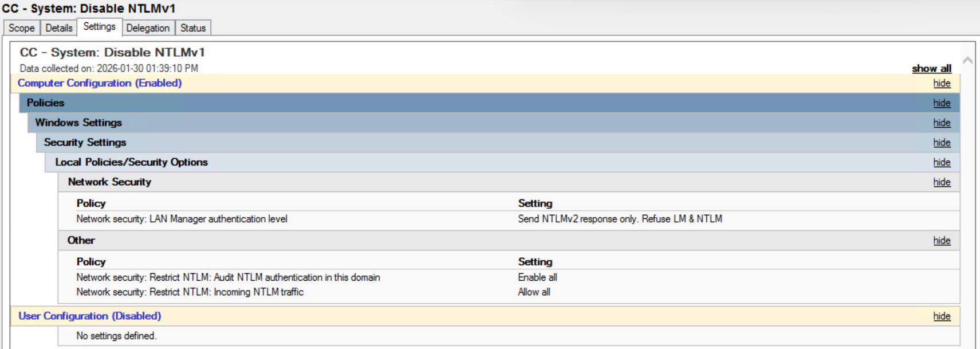Image resolution: width=980 pixels, height=349 pixels.
Task: Select the Settings tab
Action: pos(99,27)
